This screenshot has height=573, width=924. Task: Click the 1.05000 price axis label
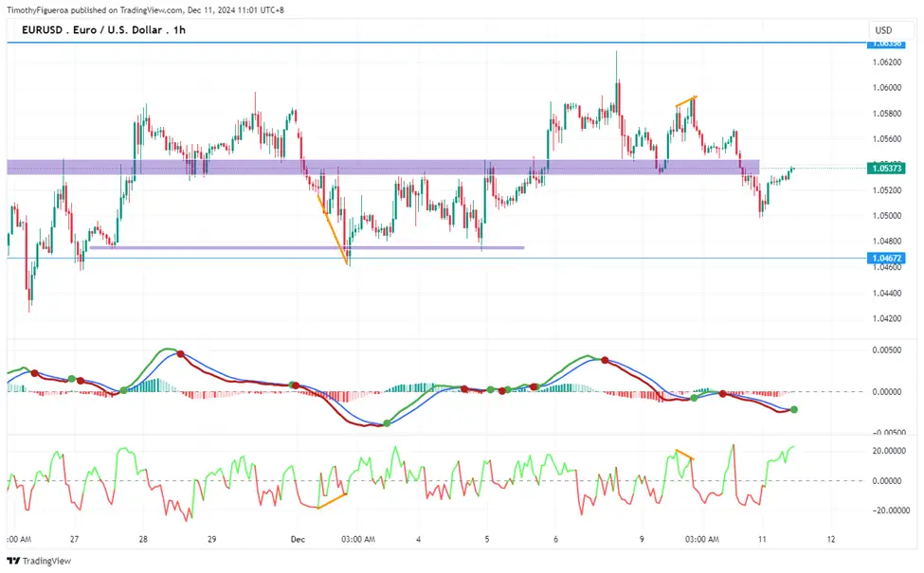887,216
